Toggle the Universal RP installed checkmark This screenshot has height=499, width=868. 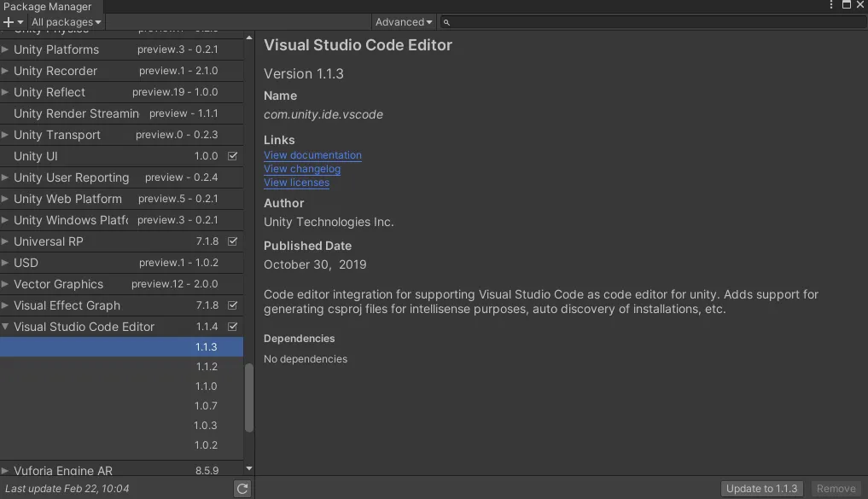[233, 241]
